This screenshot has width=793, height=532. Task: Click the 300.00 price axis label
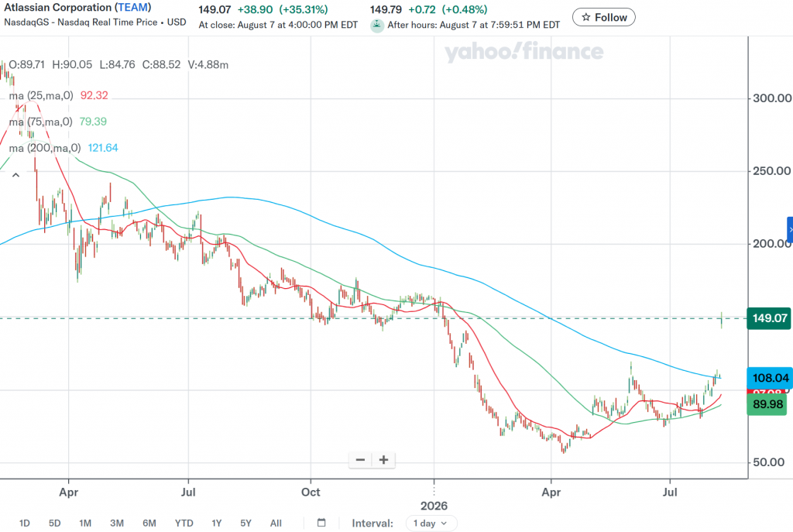click(772, 98)
